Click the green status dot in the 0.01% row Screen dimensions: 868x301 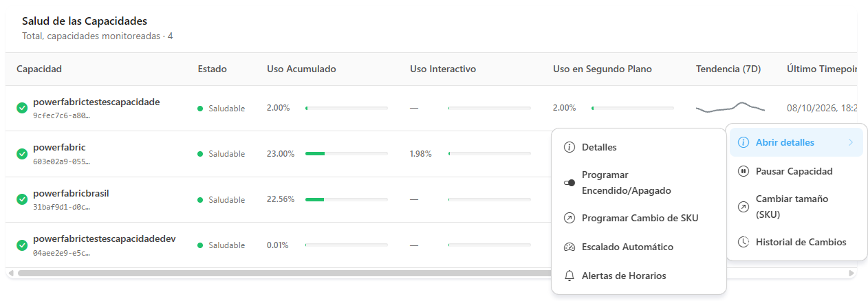(x=200, y=245)
